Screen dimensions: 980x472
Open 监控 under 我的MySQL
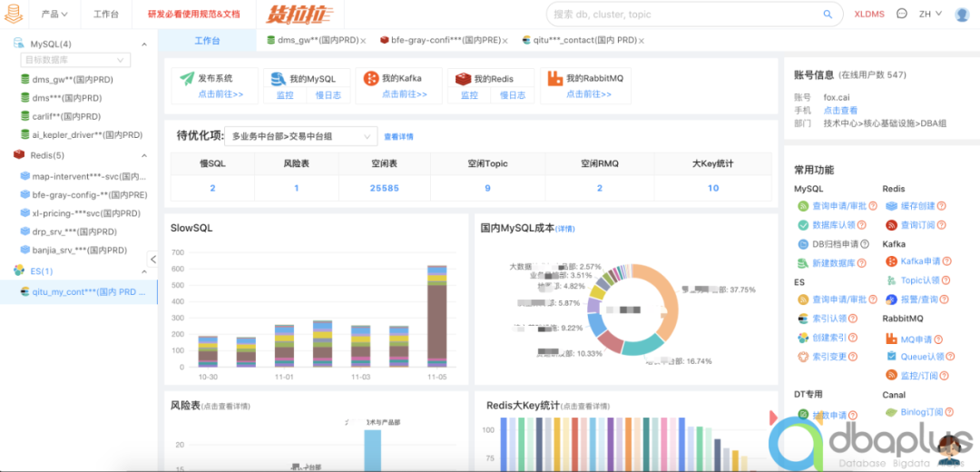(285, 95)
